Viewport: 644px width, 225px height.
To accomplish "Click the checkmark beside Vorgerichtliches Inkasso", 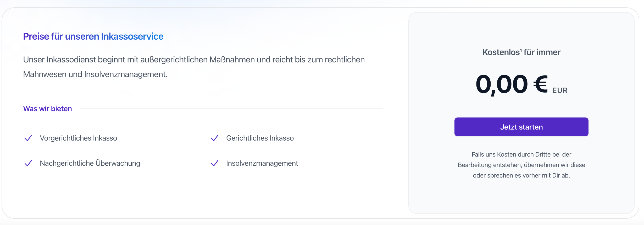I will pos(28,138).
